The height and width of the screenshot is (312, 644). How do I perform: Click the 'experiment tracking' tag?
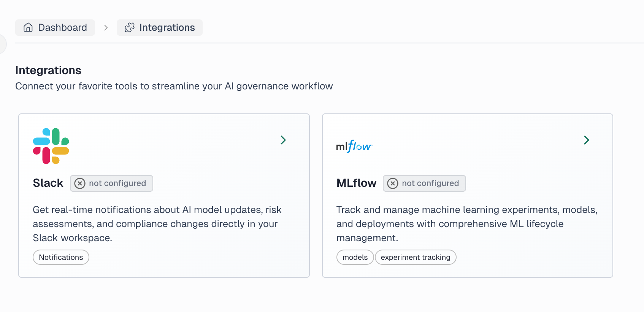416,257
